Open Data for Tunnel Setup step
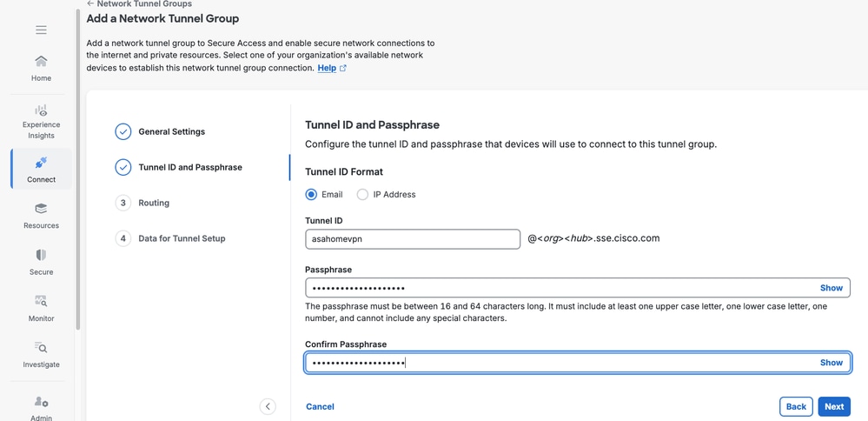The width and height of the screenshot is (868, 421). click(x=182, y=238)
